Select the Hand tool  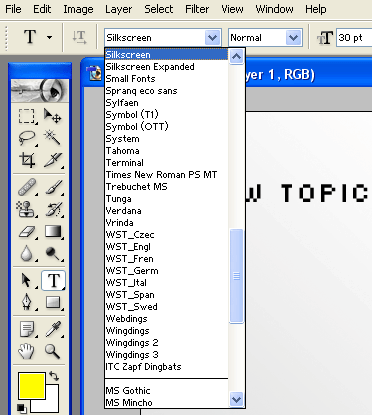tap(27, 351)
